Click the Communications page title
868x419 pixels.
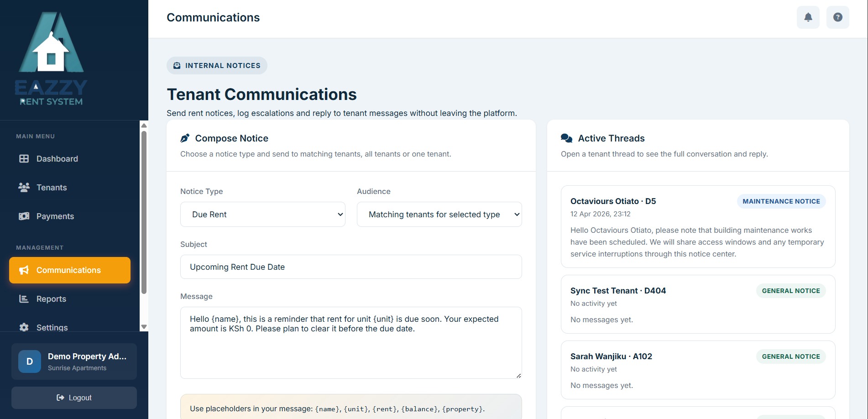[213, 17]
